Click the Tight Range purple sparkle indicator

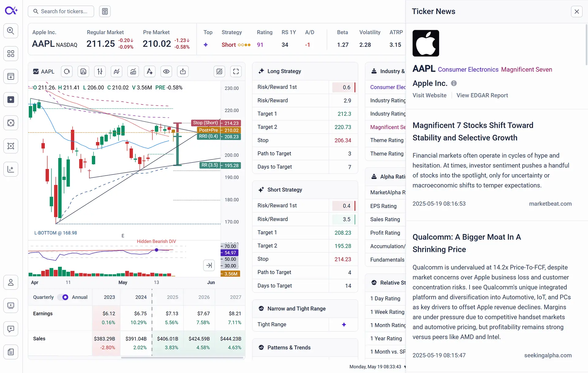click(344, 324)
